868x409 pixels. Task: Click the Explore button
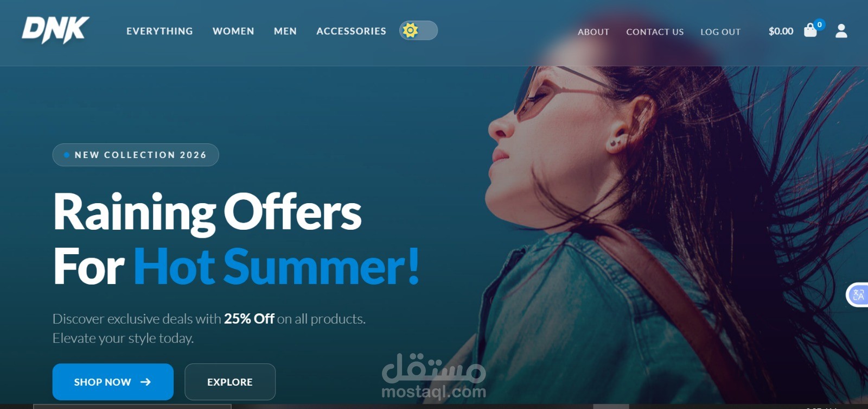click(x=230, y=382)
